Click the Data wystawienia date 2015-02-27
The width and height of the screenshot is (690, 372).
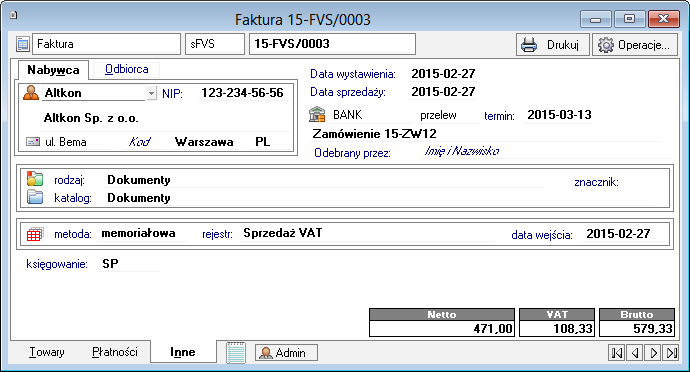[443, 74]
